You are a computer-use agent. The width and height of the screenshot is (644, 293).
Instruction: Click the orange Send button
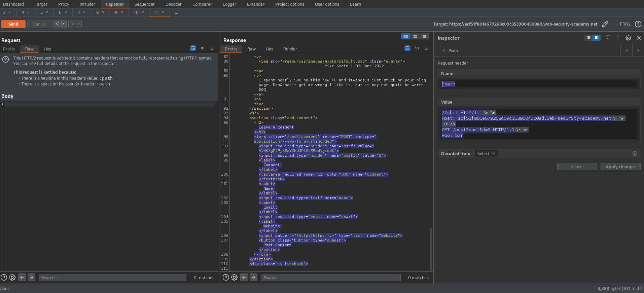pos(13,24)
